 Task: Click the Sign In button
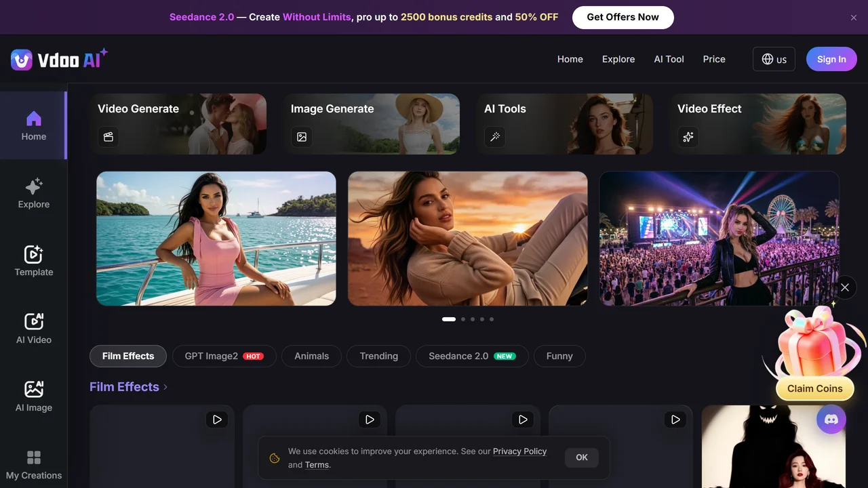831,59
